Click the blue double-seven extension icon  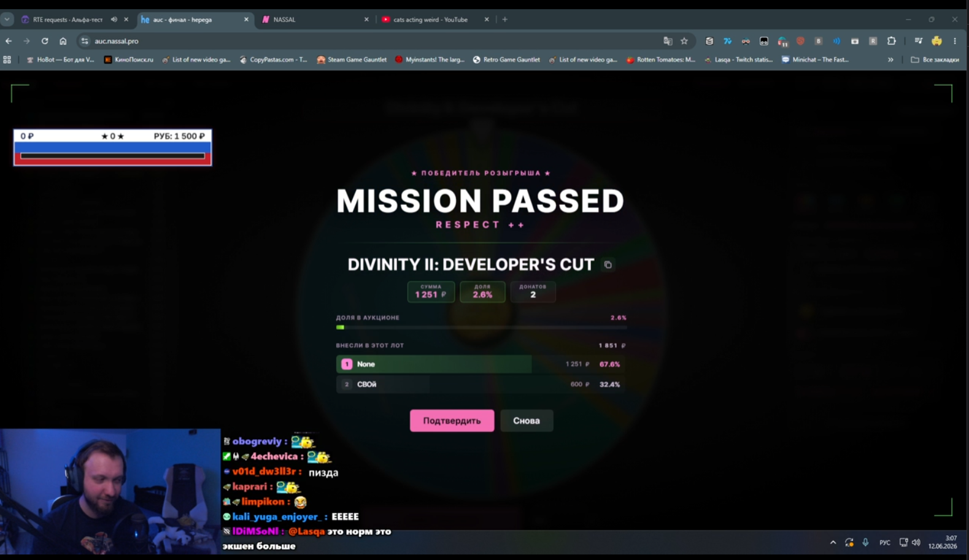(727, 41)
